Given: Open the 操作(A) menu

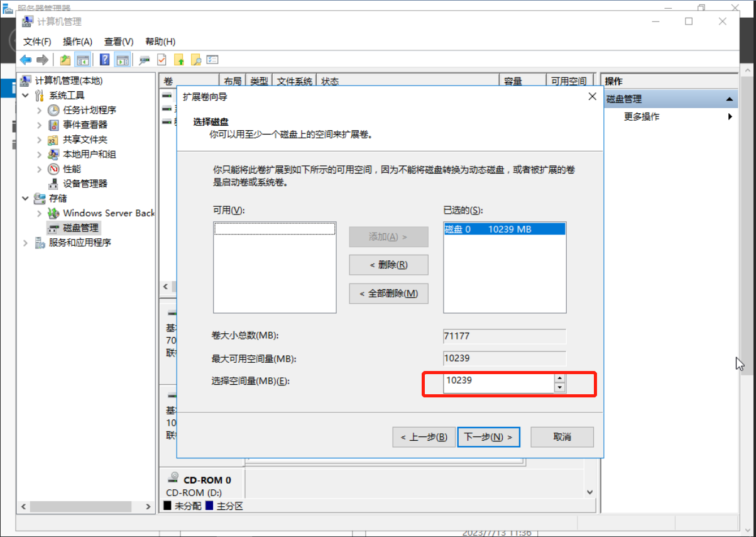Looking at the screenshot, I should tap(77, 42).
